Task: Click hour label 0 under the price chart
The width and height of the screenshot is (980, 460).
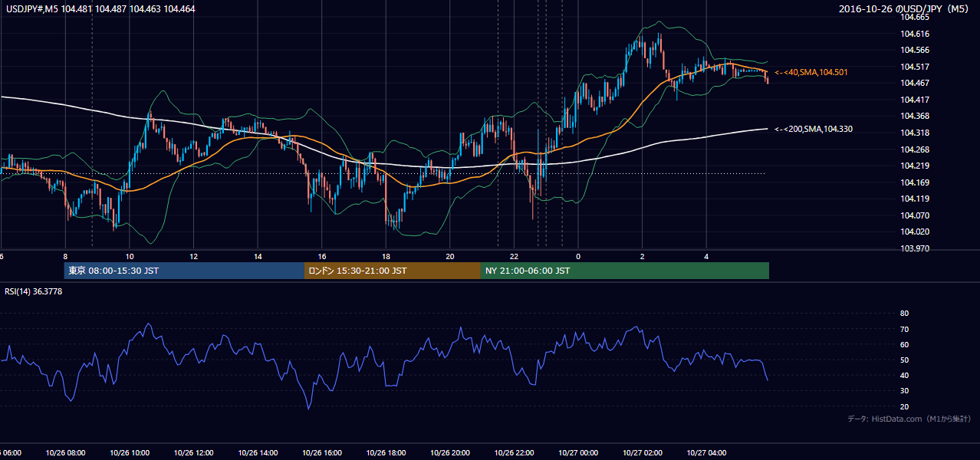Action: [578, 256]
